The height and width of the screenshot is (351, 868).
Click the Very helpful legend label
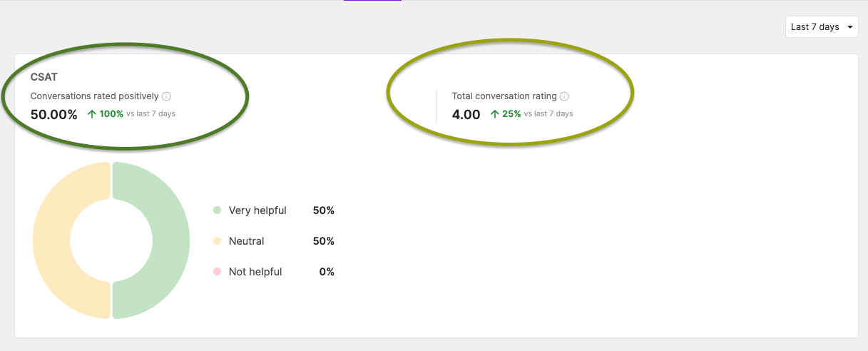tap(257, 210)
